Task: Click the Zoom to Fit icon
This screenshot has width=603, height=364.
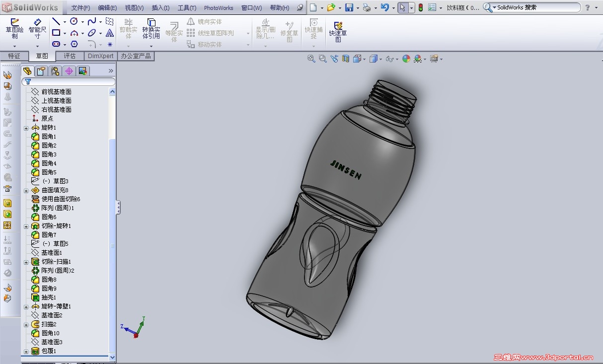Action: pos(311,59)
